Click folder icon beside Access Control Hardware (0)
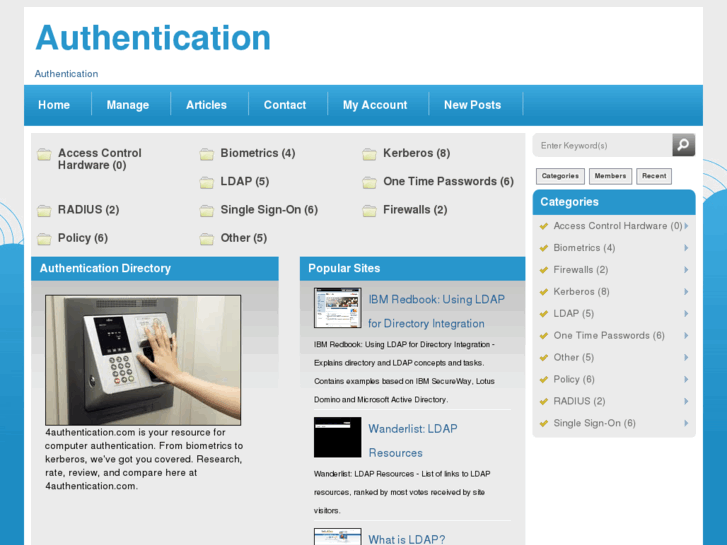This screenshot has width=727, height=545. click(44, 154)
